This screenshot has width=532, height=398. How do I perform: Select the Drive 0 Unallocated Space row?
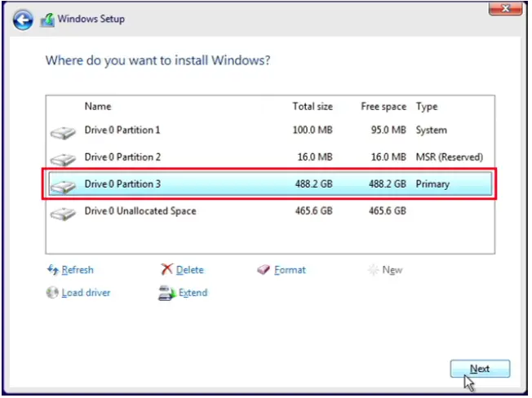tap(269, 211)
